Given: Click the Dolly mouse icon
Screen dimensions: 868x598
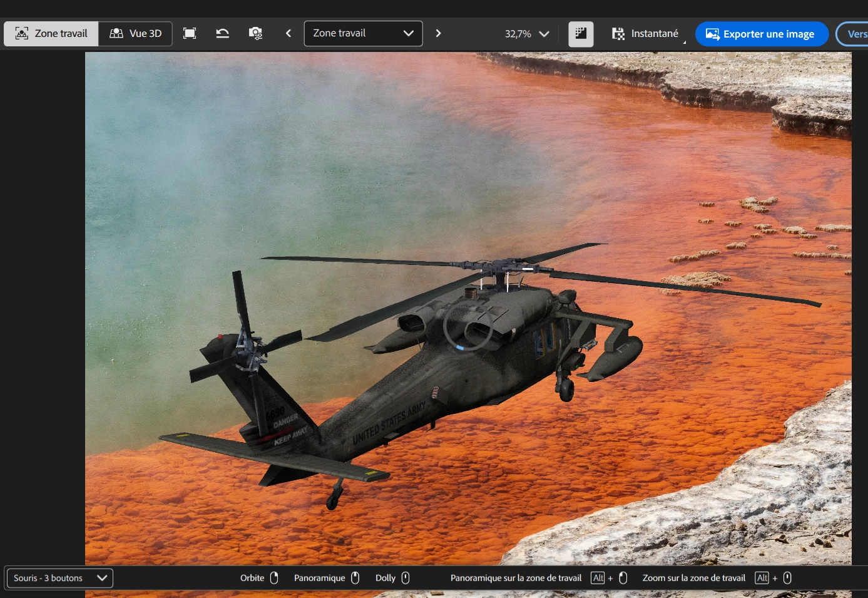Looking at the screenshot, I should point(406,578).
